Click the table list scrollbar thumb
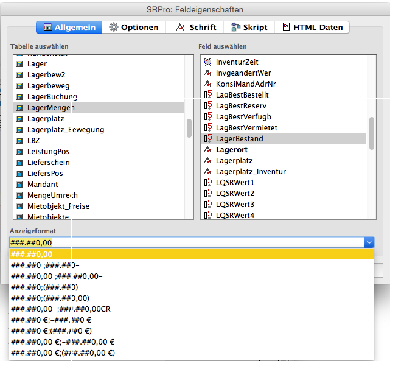This screenshot has width=399, height=372. (189, 128)
